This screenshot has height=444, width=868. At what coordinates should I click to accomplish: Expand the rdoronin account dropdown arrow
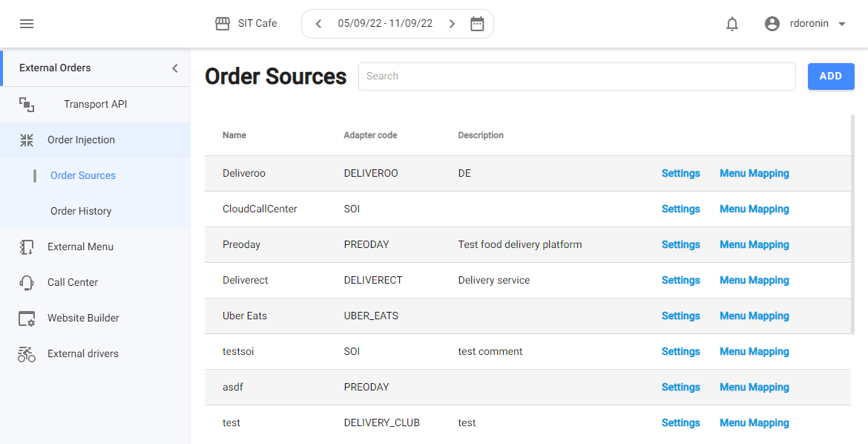[842, 24]
